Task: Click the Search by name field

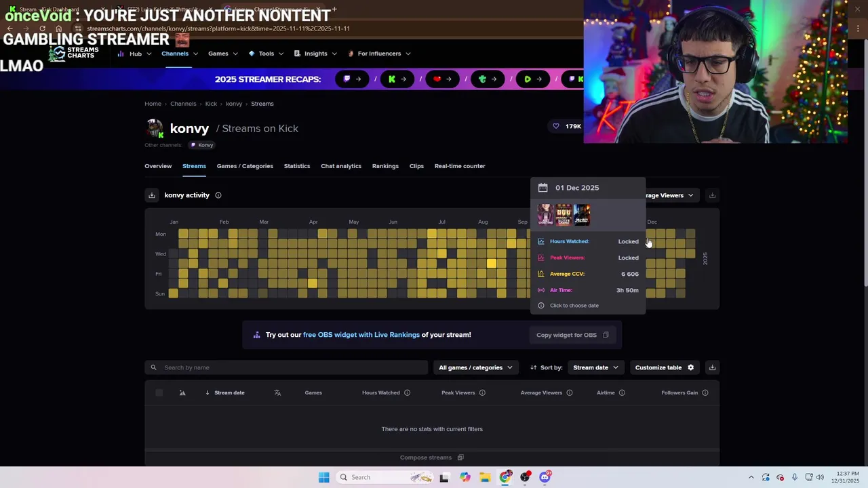Action: point(286,367)
